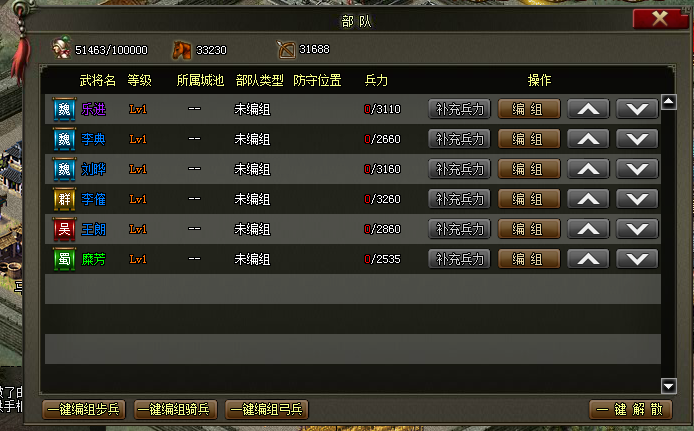This screenshot has height=431, width=694.
Task: Click 一键编组弓兵 archer grouping button
Action: (266, 409)
